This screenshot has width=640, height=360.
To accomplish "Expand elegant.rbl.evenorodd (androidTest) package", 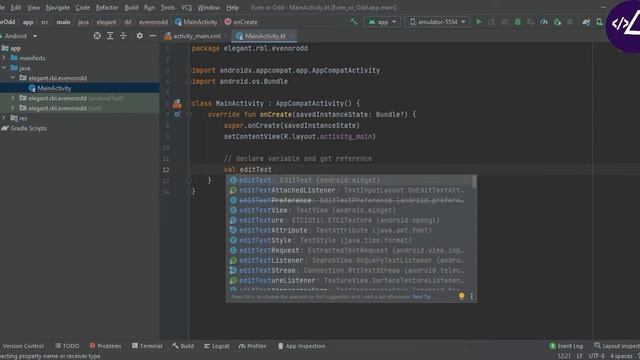I will tap(13, 98).
